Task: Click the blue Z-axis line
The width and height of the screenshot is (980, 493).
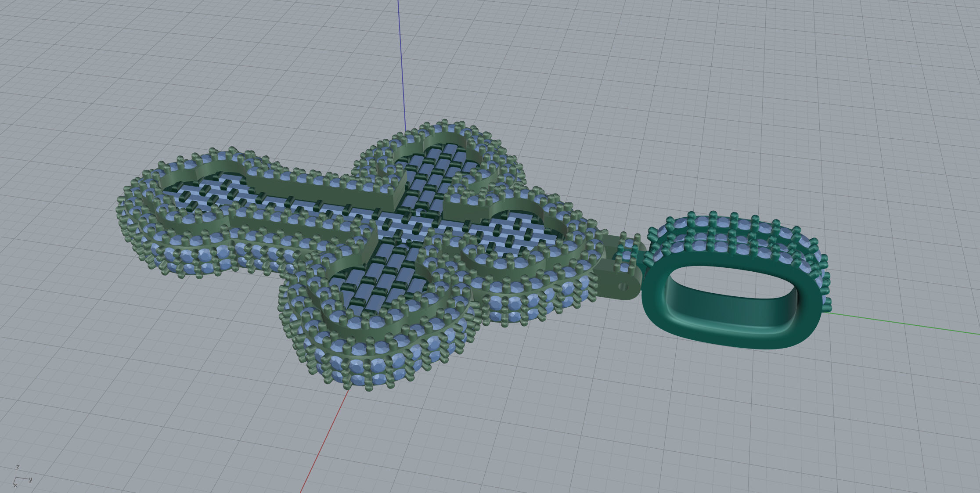Action: (x=401, y=66)
